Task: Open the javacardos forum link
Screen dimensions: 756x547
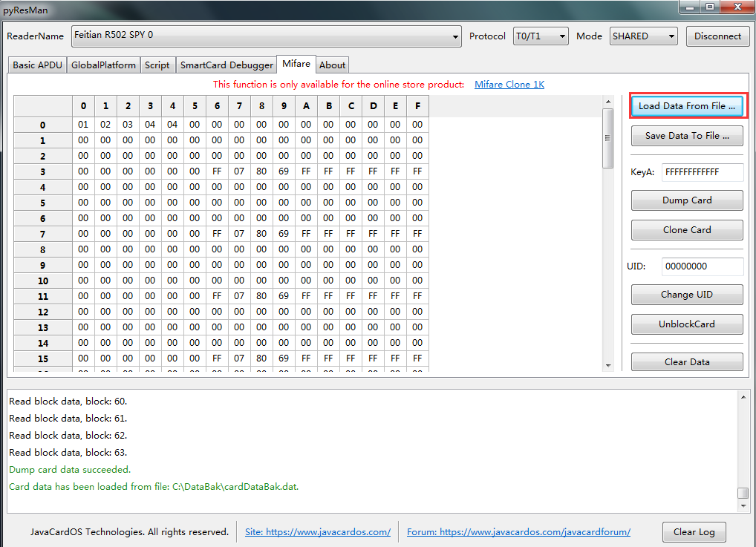Action: pos(518,532)
